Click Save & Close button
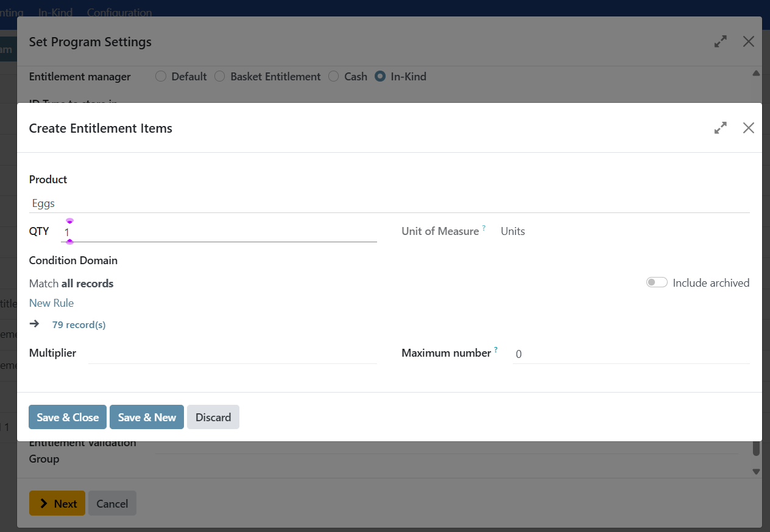The width and height of the screenshot is (770, 532). 68,418
